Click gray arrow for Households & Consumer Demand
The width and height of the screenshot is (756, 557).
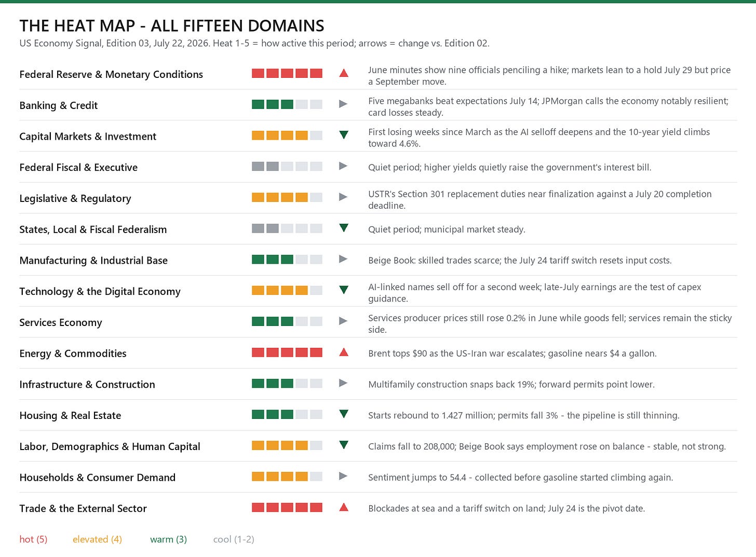pos(343,476)
